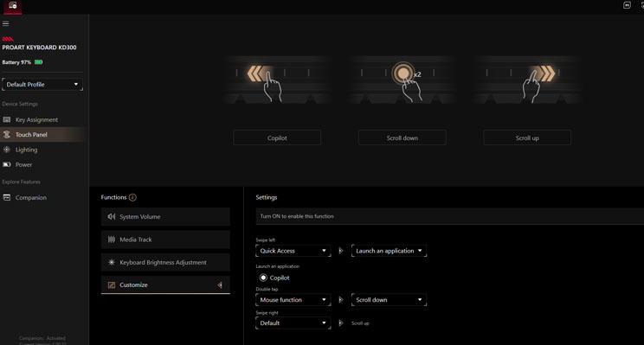Select the Copilot radio button
Screen dimensions: 644x345
[x=263, y=278]
